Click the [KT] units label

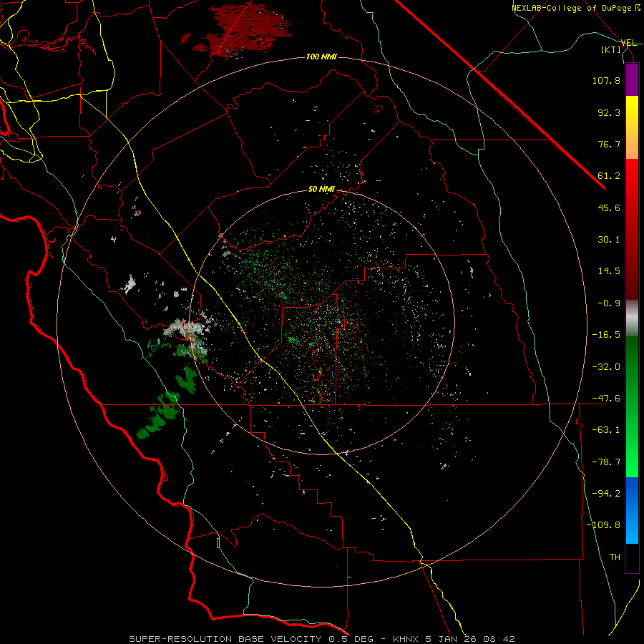[611, 49]
